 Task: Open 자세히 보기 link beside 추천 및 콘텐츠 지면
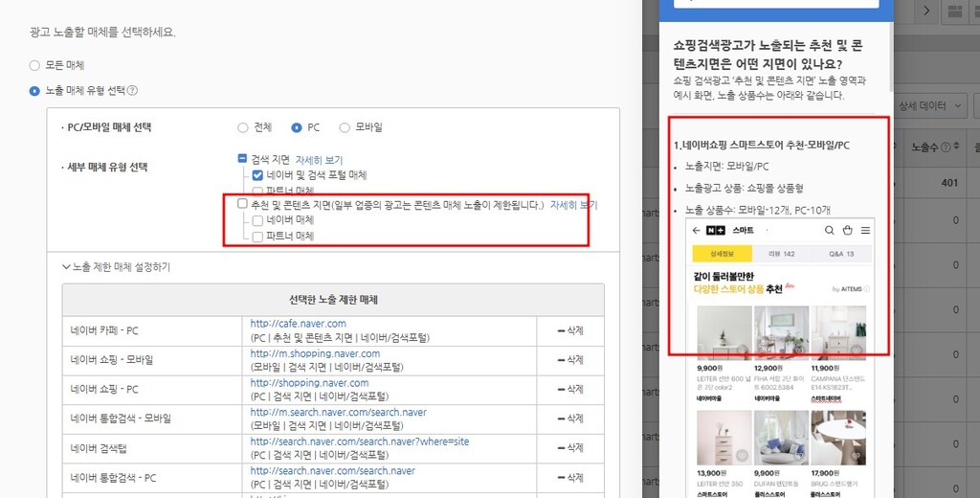pos(574,205)
